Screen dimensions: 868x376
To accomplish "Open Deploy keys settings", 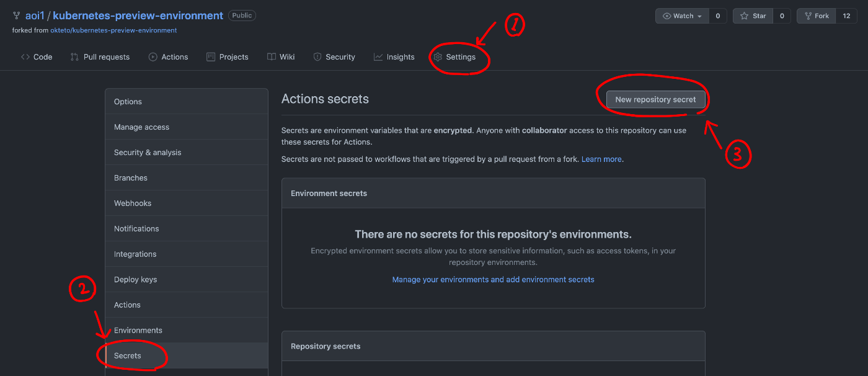I will (x=187, y=280).
